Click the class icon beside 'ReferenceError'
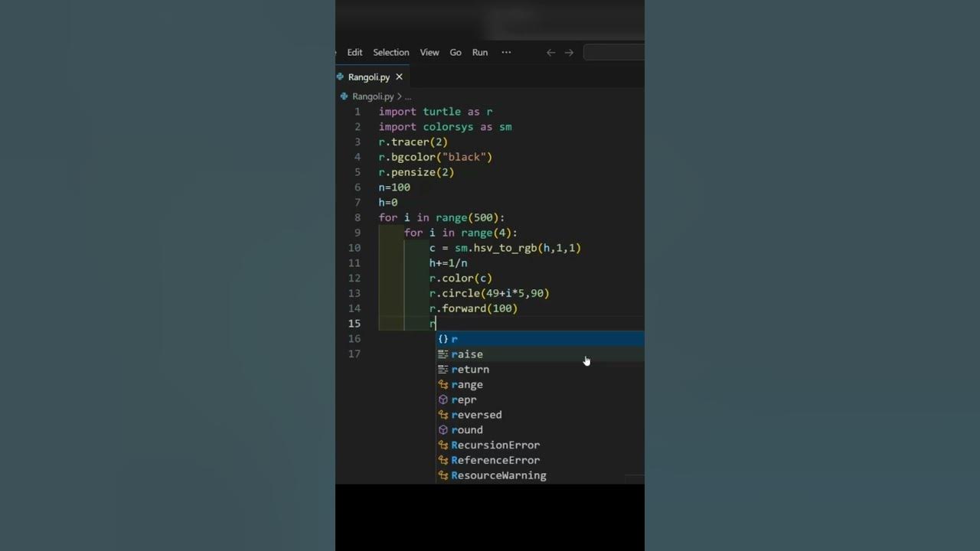The image size is (980, 551). [x=443, y=460]
